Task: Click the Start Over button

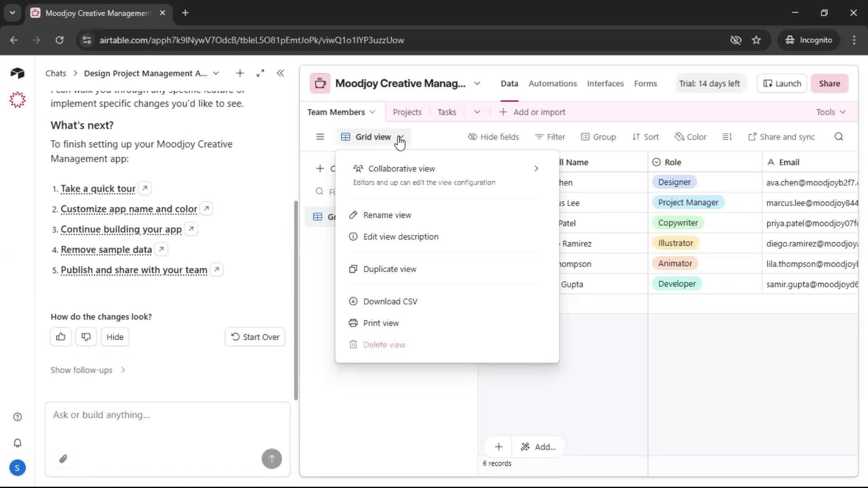Action: tap(255, 337)
